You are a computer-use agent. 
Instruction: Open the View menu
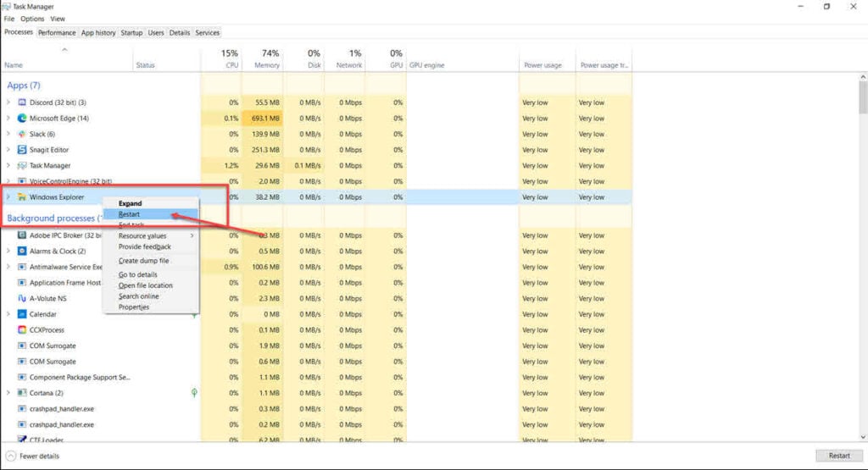point(58,19)
